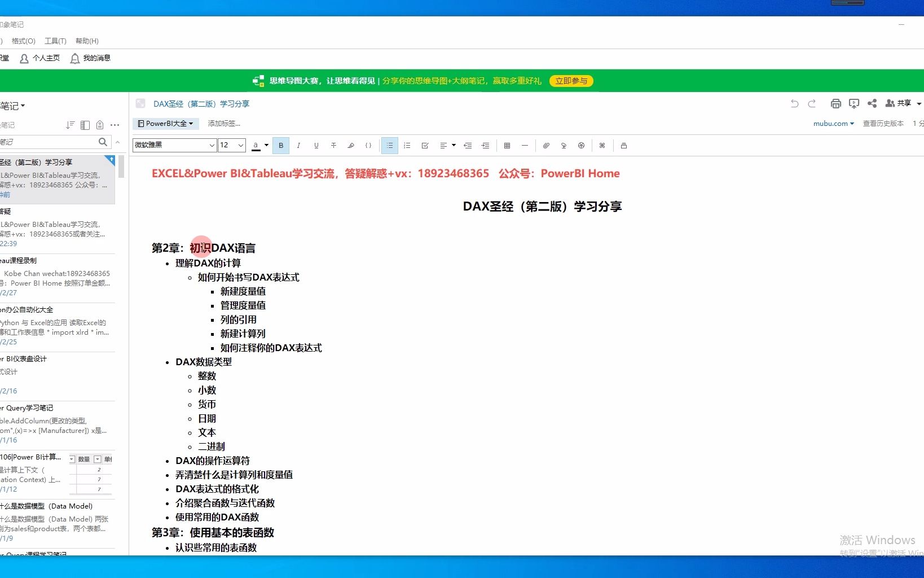
Task: Redo the last undone edit
Action: 812,103
